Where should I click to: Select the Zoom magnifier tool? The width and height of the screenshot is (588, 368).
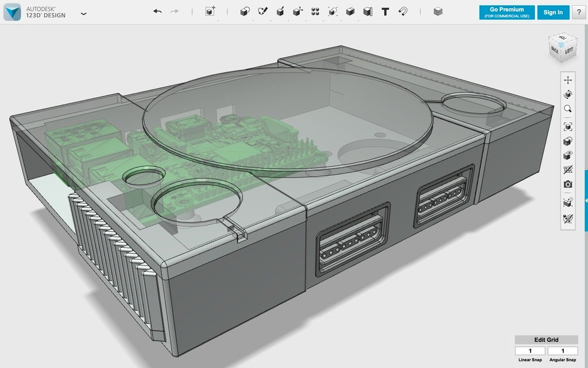[x=568, y=109]
